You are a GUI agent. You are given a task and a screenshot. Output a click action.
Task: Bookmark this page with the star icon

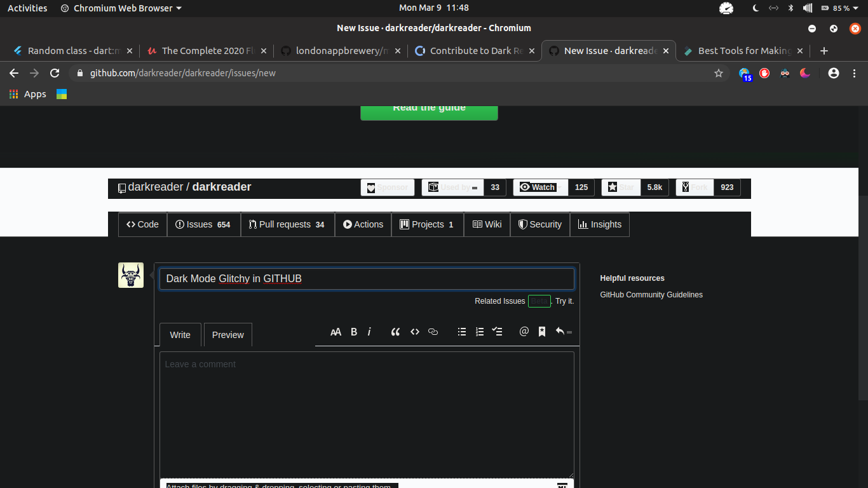coord(719,73)
